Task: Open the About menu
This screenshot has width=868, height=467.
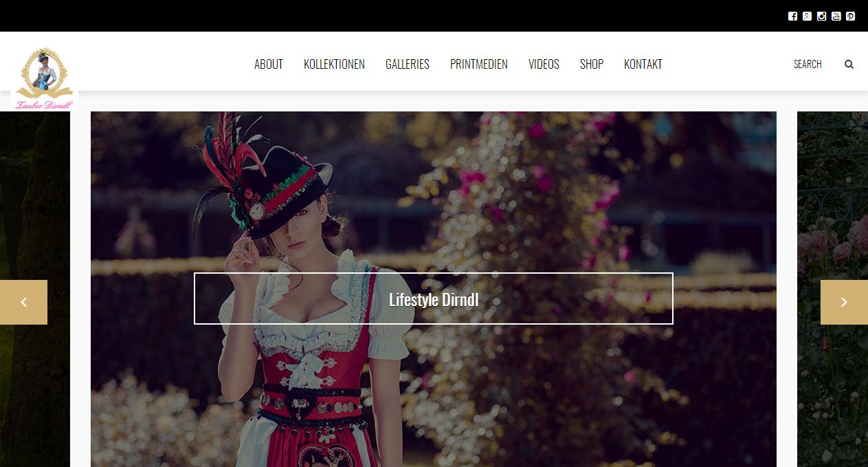Action: pyautogui.click(x=269, y=64)
